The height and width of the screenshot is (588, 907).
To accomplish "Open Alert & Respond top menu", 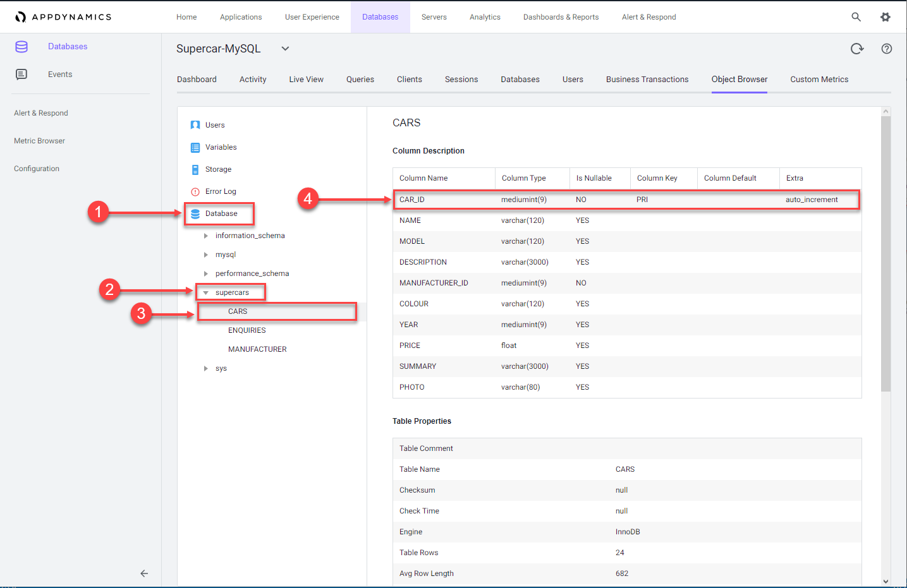I will [649, 17].
